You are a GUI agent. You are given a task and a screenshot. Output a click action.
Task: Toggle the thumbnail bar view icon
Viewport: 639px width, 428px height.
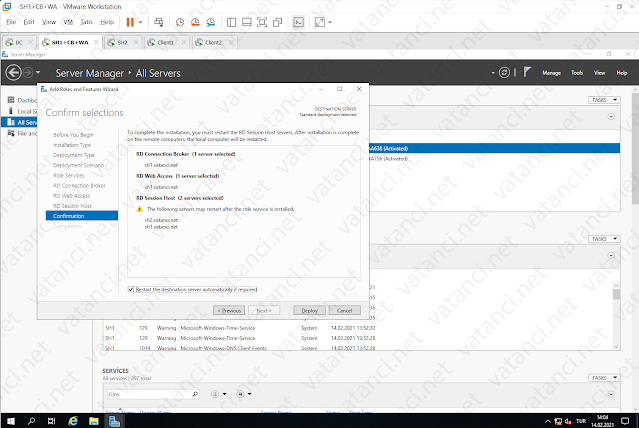pyautogui.click(x=247, y=22)
